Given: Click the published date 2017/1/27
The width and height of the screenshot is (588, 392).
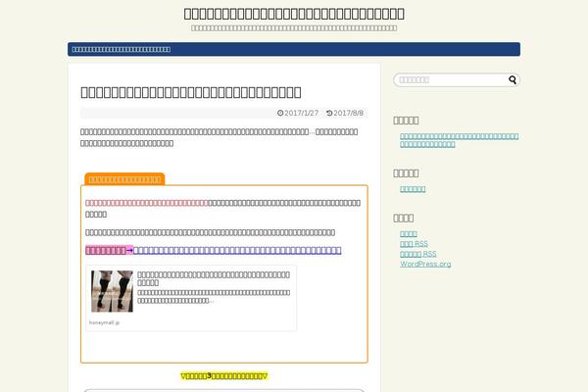Looking at the screenshot, I should click(x=301, y=113).
